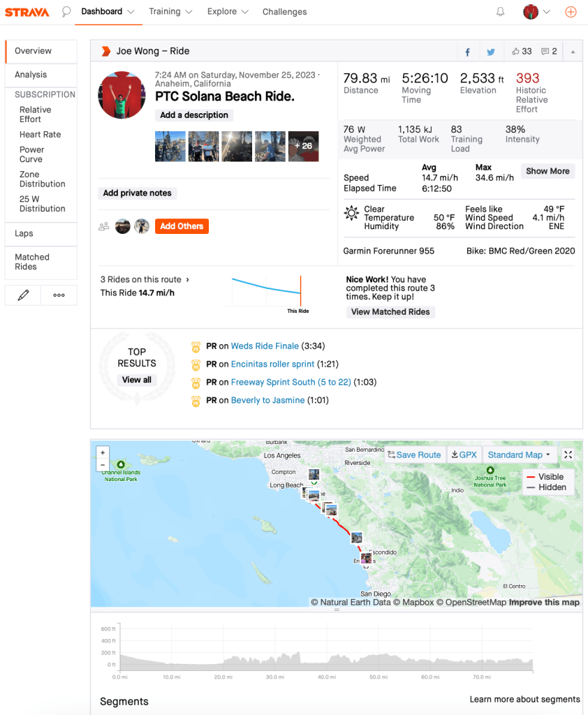Click the orange plus upload icon

tap(571, 11)
